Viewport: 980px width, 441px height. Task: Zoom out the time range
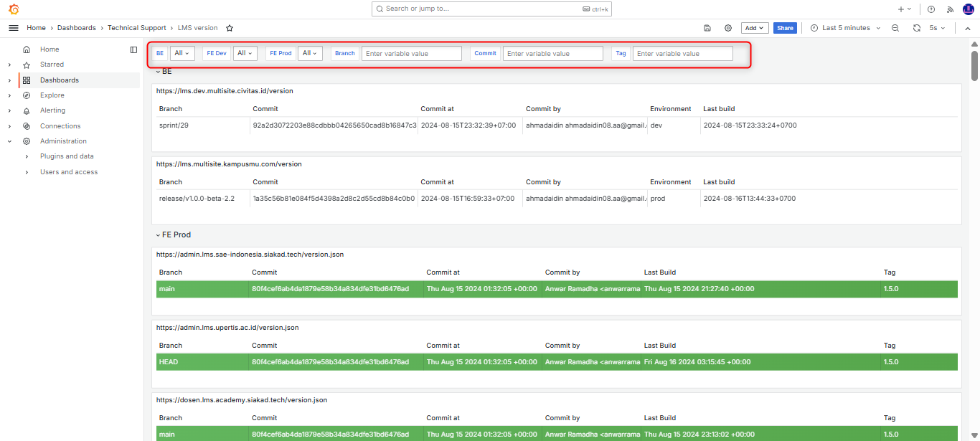[895, 28]
